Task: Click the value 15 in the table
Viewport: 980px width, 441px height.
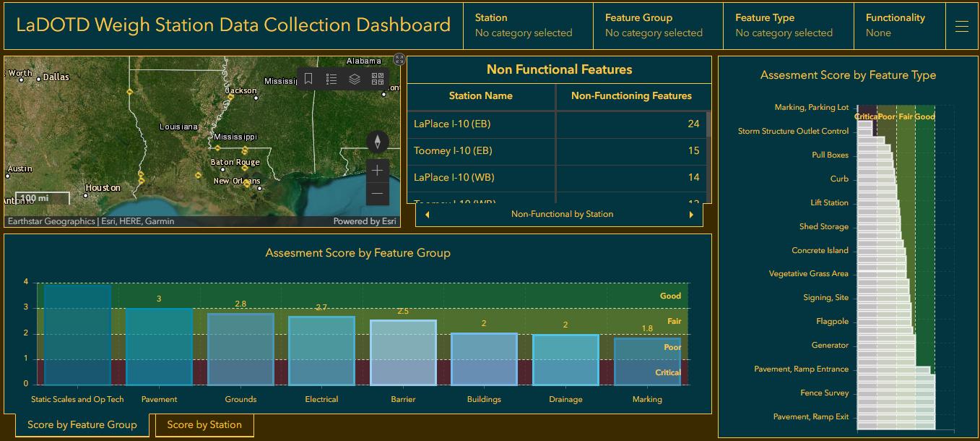Action: point(693,150)
